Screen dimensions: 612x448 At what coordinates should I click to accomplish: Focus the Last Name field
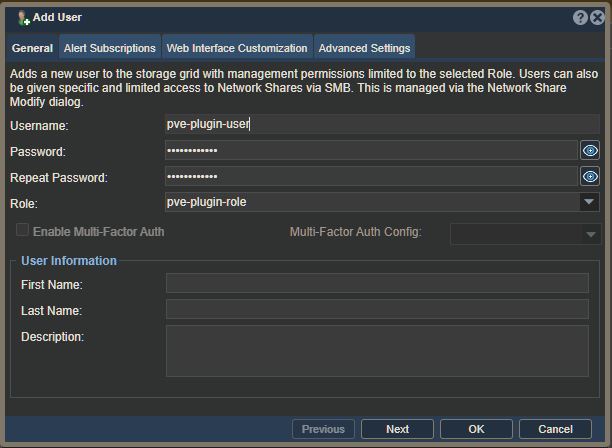(377, 309)
